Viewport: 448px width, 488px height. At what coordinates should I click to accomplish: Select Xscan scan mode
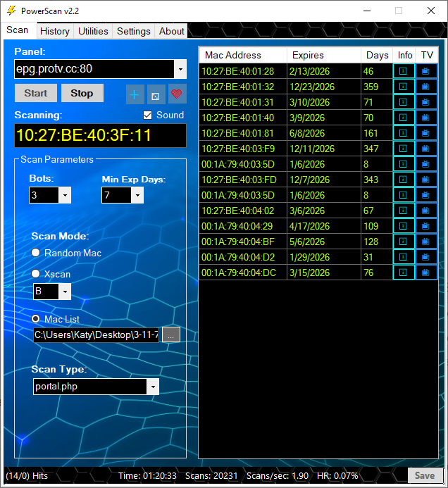click(x=35, y=273)
